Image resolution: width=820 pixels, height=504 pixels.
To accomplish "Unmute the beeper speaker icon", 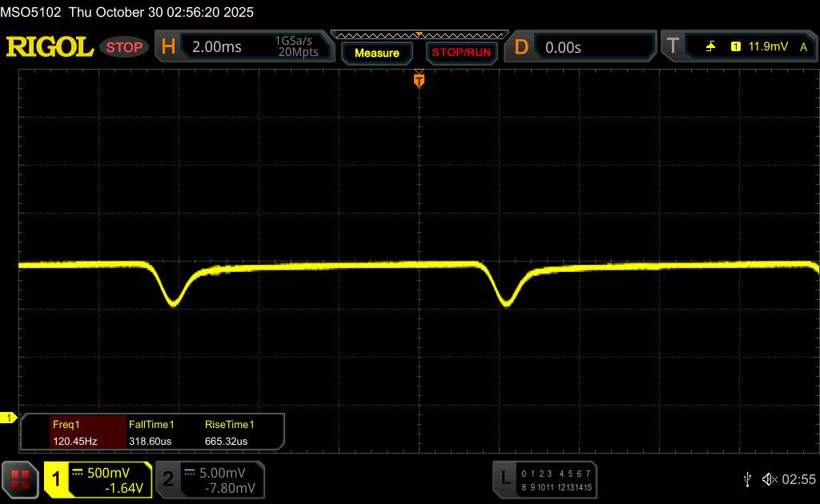I will point(769,478).
